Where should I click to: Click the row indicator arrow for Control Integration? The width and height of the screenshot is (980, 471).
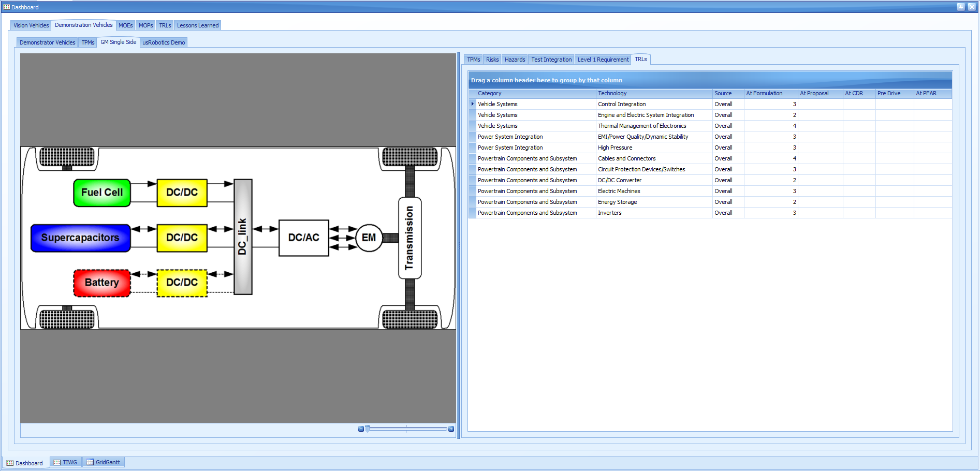[x=472, y=104]
